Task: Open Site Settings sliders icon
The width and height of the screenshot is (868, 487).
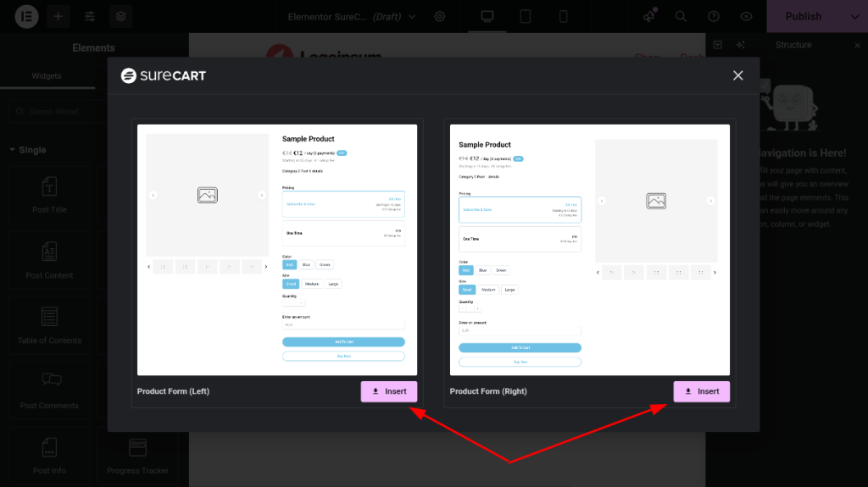Action: pyautogui.click(x=90, y=16)
